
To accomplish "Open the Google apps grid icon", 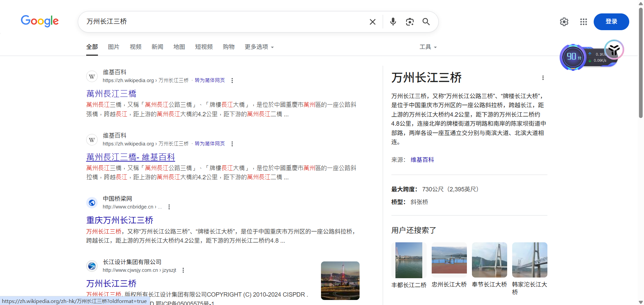I will [x=583, y=21].
